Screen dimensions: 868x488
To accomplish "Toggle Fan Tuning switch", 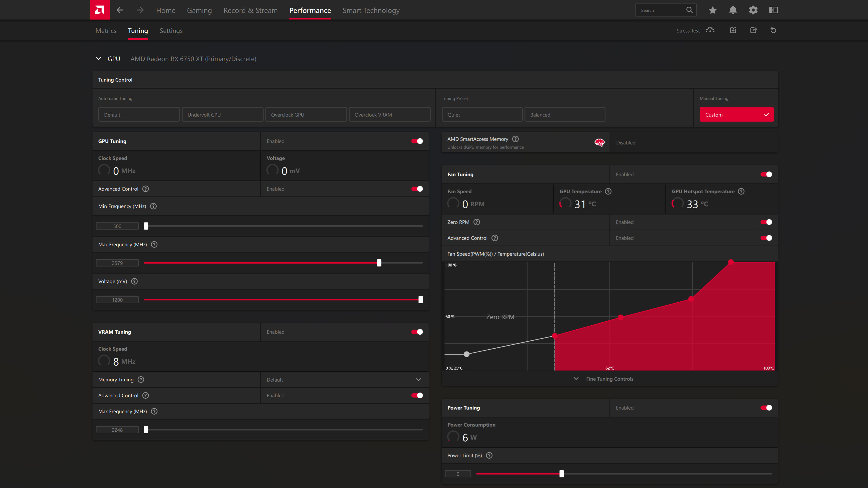I will [x=766, y=175].
